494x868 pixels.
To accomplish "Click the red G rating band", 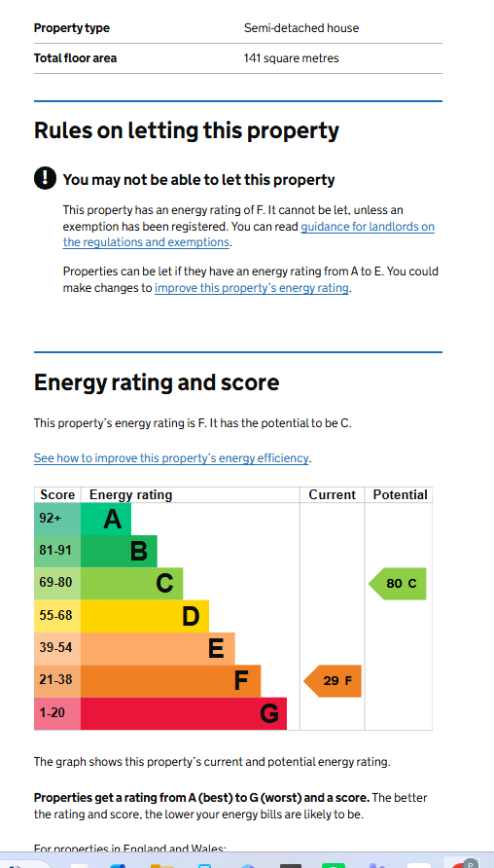I will pos(184,713).
